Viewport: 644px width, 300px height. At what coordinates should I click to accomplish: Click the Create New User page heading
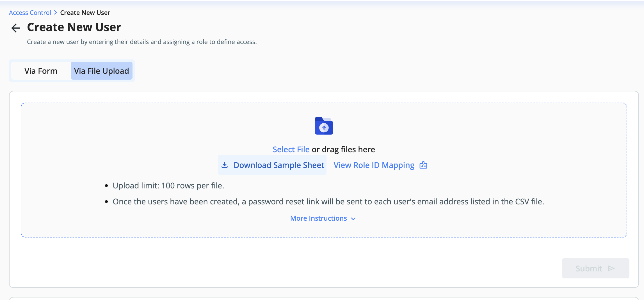[x=74, y=27]
